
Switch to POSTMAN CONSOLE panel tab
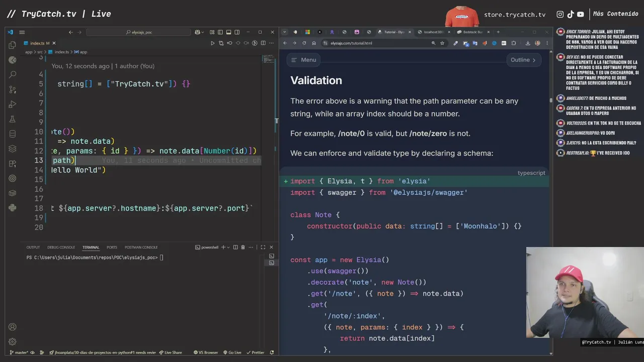click(x=141, y=247)
